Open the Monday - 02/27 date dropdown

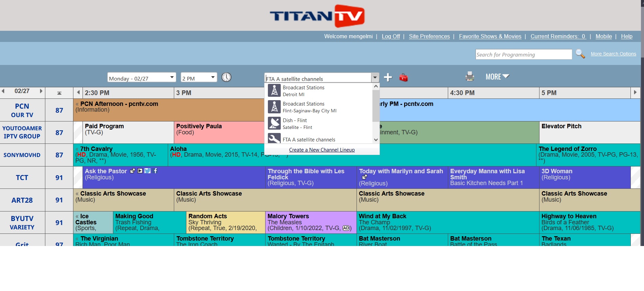click(x=142, y=77)
